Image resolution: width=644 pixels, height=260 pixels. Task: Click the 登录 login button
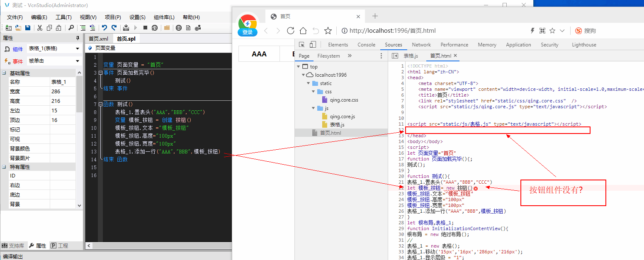(248, 32)
